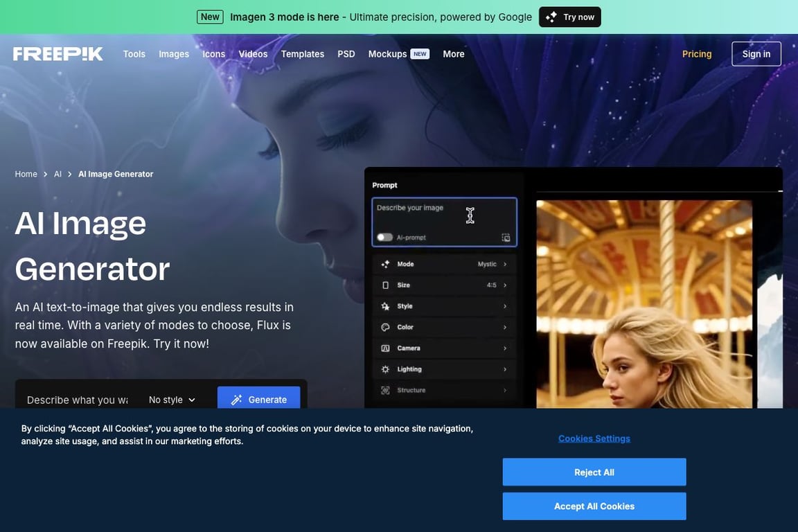Click the Style star icon
Image resolution: width=798 pixels, height=532 pixels.
(x=385, y=306)
